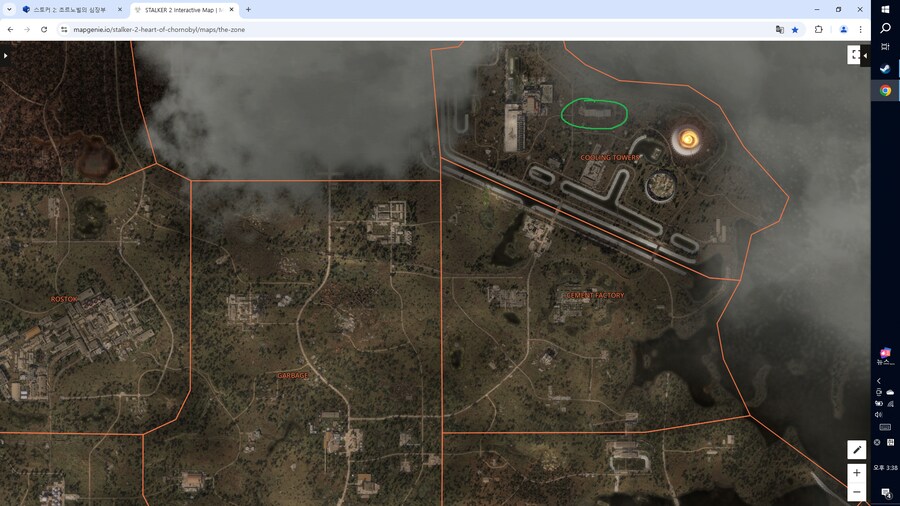The width and height of the screenshot is (900, 506).
Task: Open Chrome's three-dot menu
Action: tap(860, 30)
